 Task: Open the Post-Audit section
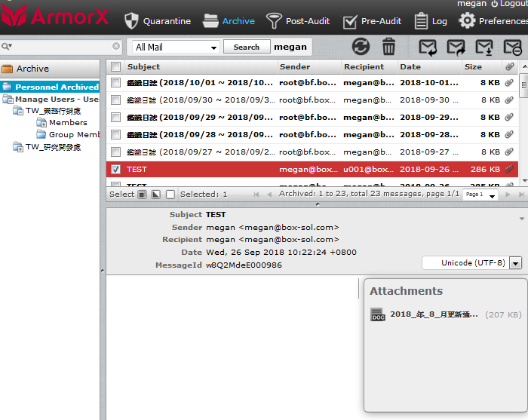tap(298, 21)
